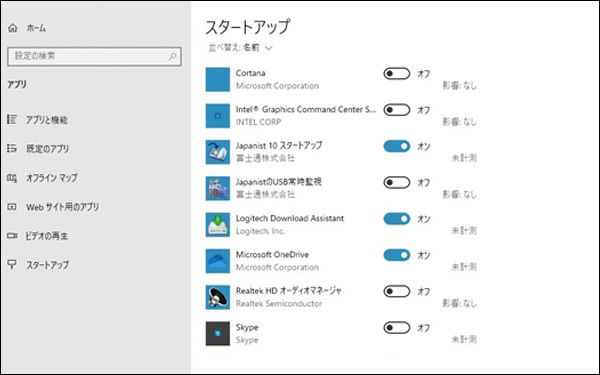600x375 pixels.
Task: Click the Realtek Semiconductor publisher text
Action: 279,304
